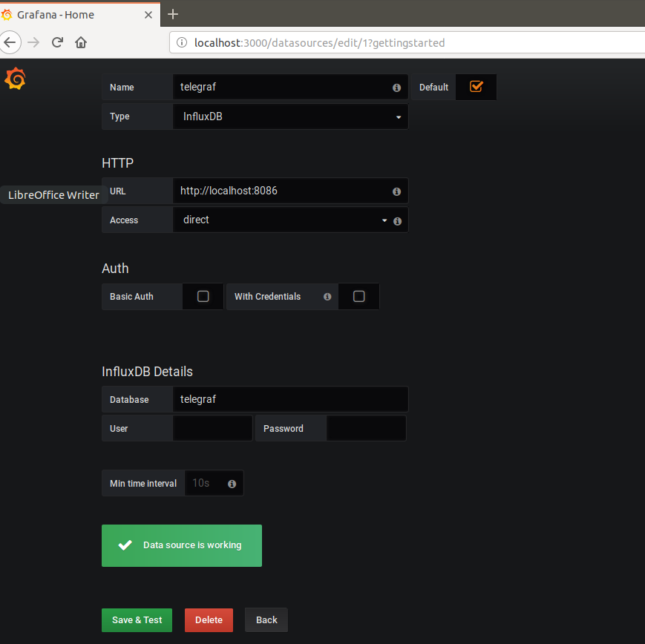Click info icon beside Access dropdown
Screen dimensions: 645x644
pos(397,221)
